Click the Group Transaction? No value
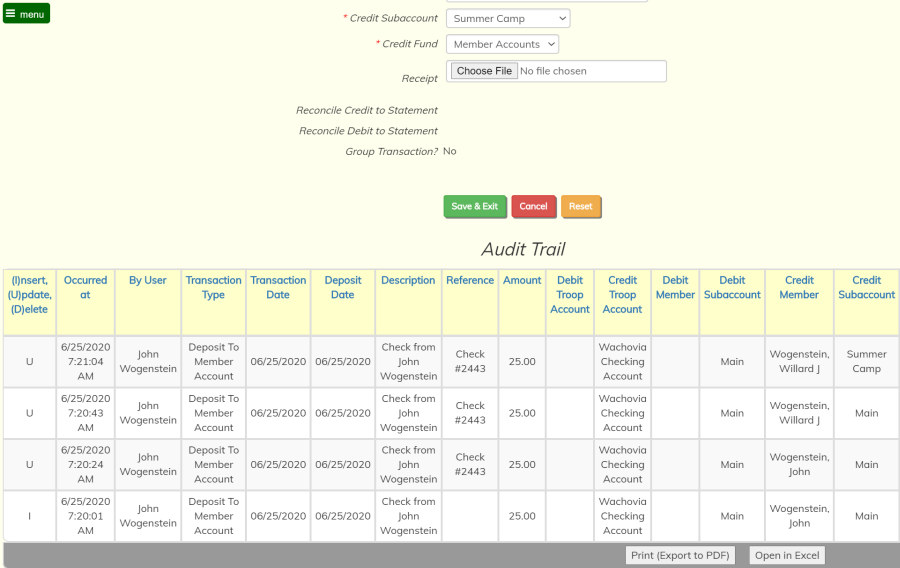 449,151
